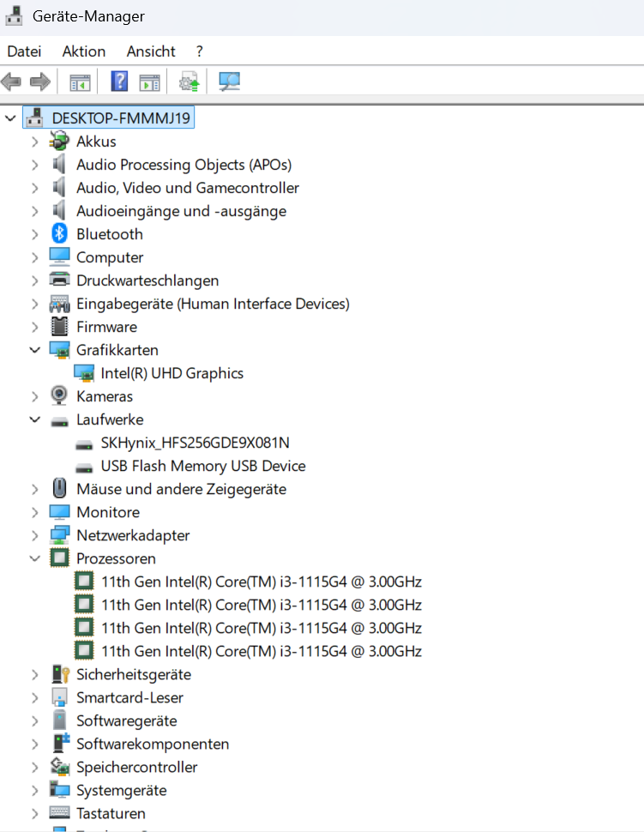Select the Computer category label
This screenshot has width=644, height=832.
coord(110,257)
